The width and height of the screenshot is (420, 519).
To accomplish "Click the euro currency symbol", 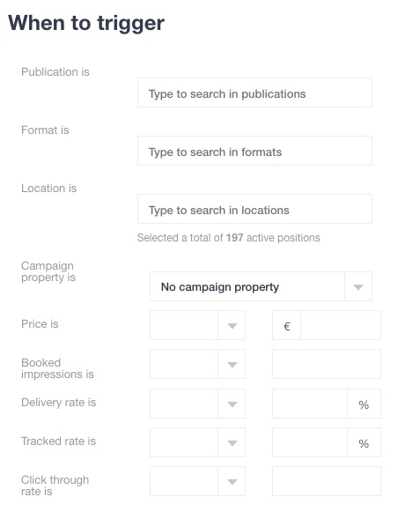I will click(287, 326).
